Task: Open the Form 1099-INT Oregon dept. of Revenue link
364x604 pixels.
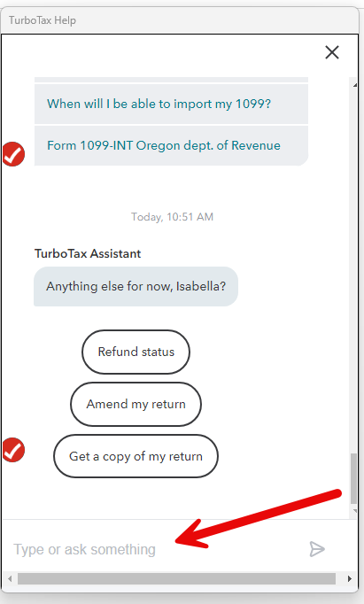Action: coord(164,145)
